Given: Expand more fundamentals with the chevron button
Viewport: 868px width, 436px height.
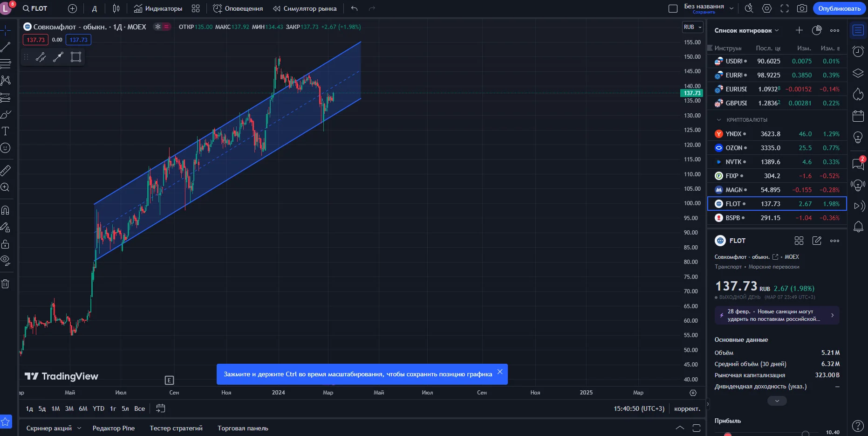Looking at the screenshot, I should click(x=777, y=401).
